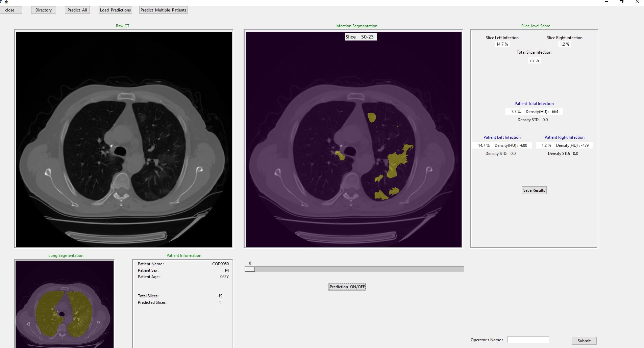The height and width of the screenshot is (348, 644).
Task: Focus the Operator's Name input field
Action: 528,340
